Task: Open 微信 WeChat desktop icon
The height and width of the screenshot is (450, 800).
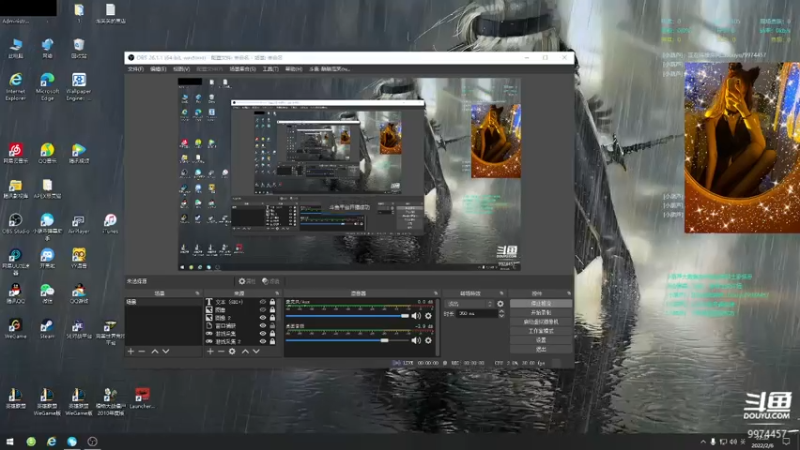Action: click(47, 294)
